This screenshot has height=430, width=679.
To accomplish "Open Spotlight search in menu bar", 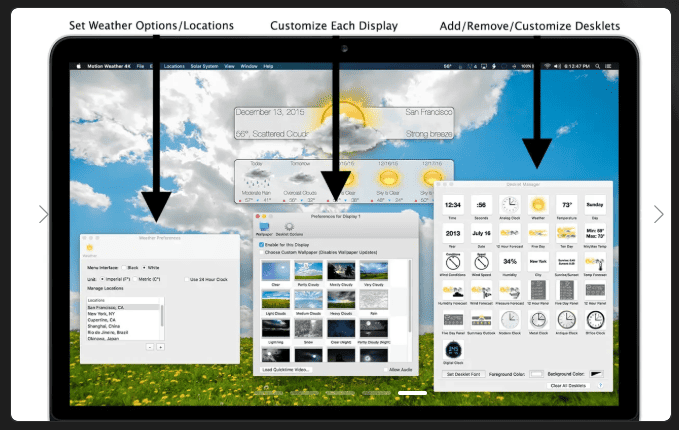I will tap(598, 66).
